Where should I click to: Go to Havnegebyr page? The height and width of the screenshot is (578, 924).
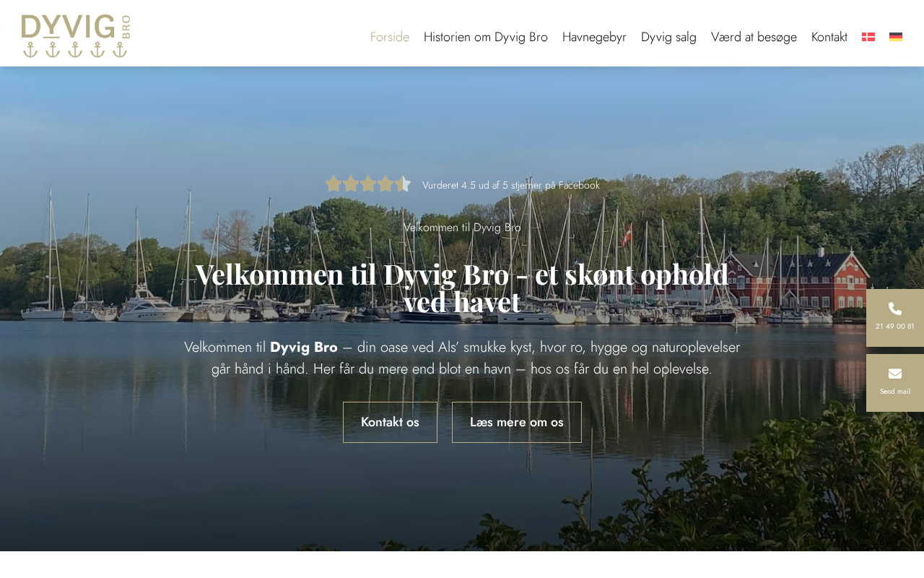tap(594, 37)
